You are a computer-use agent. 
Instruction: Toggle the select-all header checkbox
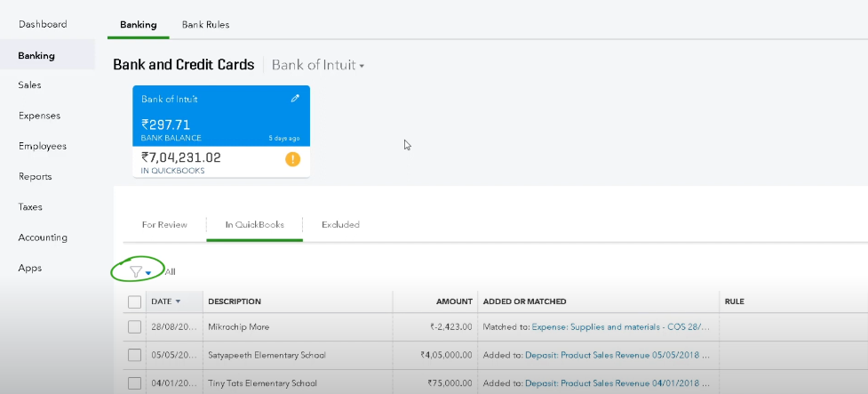[135, 302]
